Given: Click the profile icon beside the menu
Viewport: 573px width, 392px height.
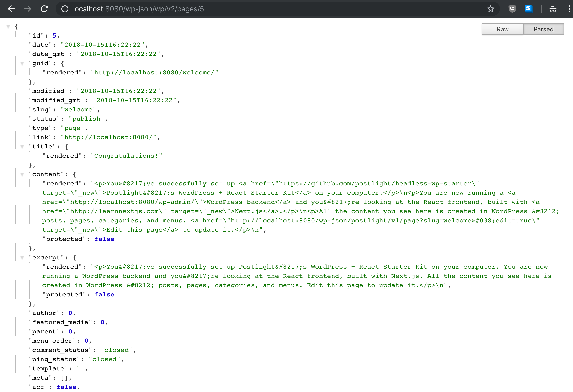Looking at the screenshot, I should (553, 9).
